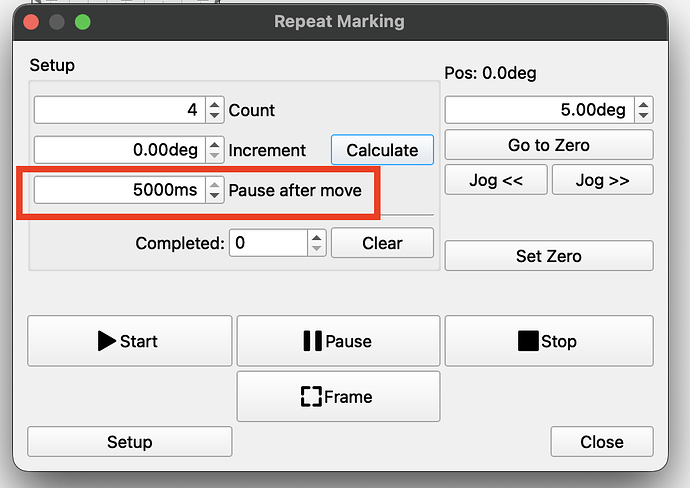Open the Setup dialog button
This screenshot has width=690, height=488.
pos(129,442)
